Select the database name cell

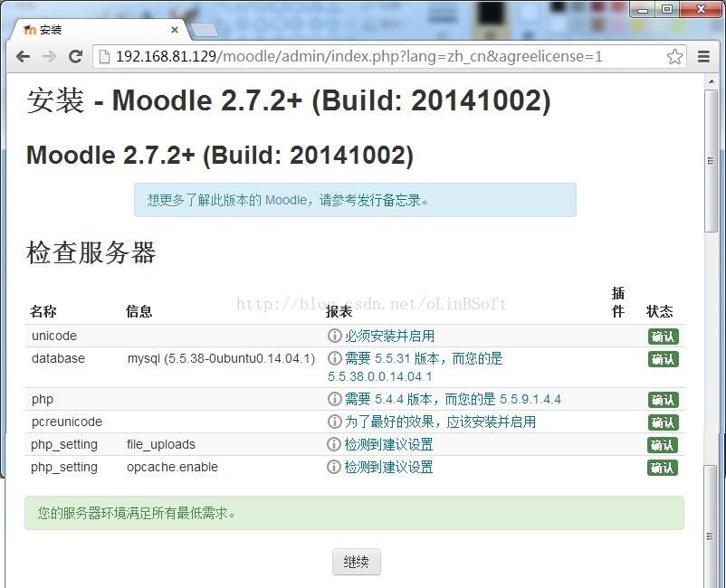(58, 358)
